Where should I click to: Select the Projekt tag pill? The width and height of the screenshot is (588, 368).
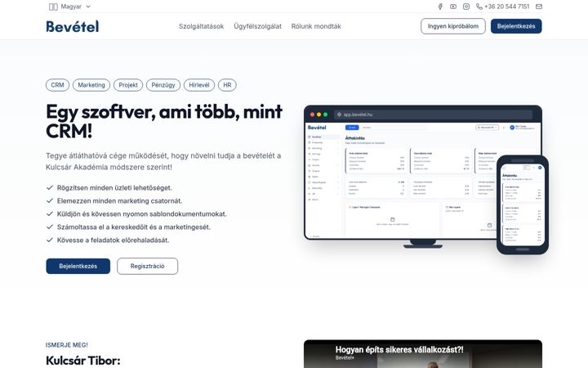click(x=128, y=85)
